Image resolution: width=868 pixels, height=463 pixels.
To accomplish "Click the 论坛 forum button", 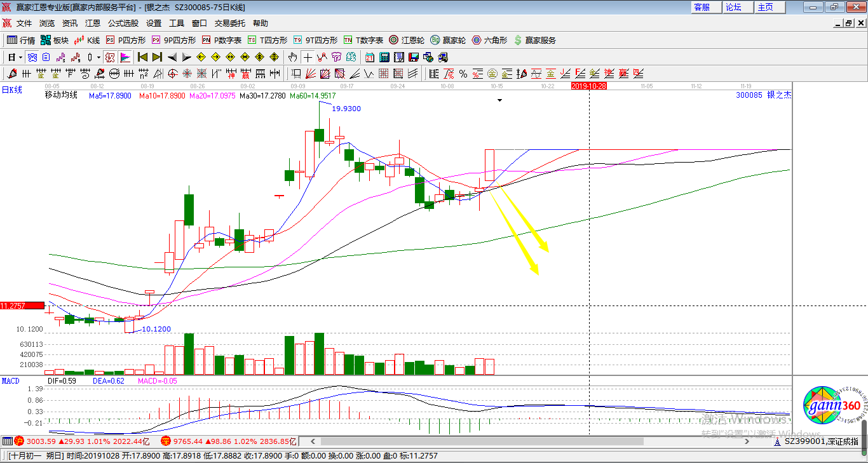I will click(x=738, y=7).
